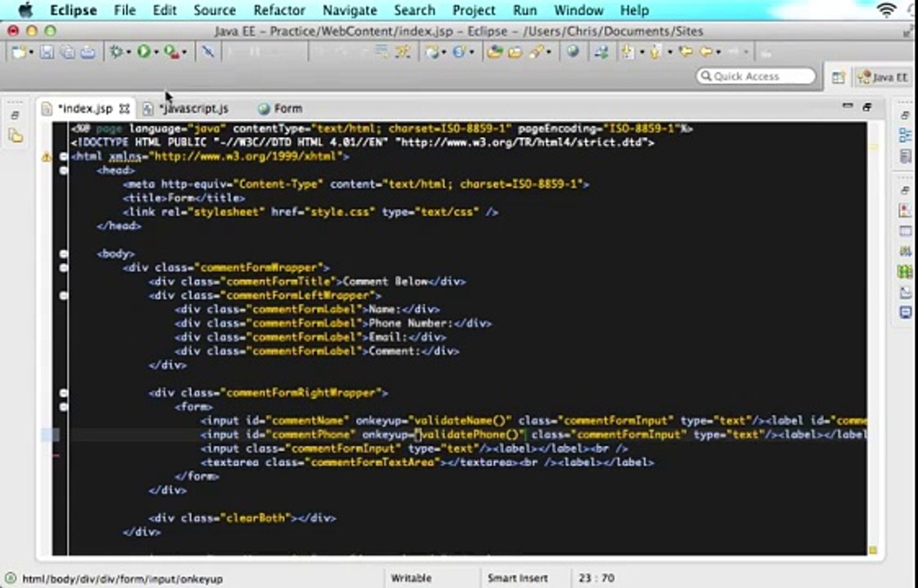Open the Project Explorer icon in left sidebar

[x=16, y=136]
